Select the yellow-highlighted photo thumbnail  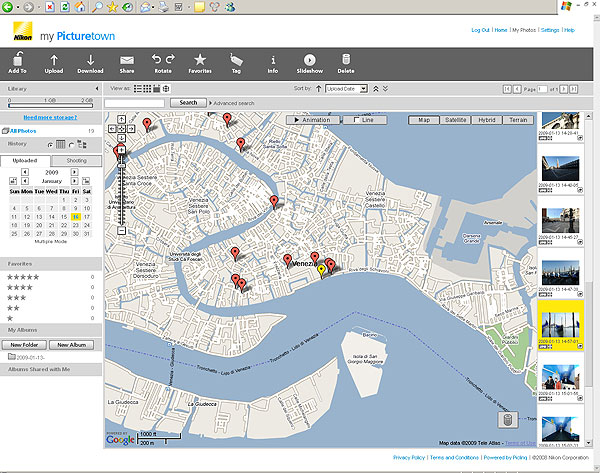pos(560,327)
